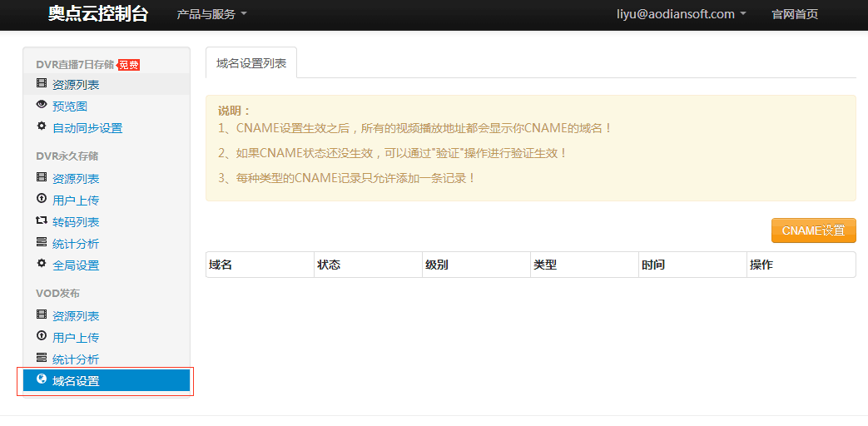Image resolution: width=868 pixels, height=426 pixels.
Task: Click the eye icon next to 预览图
Action: point(42,104)
